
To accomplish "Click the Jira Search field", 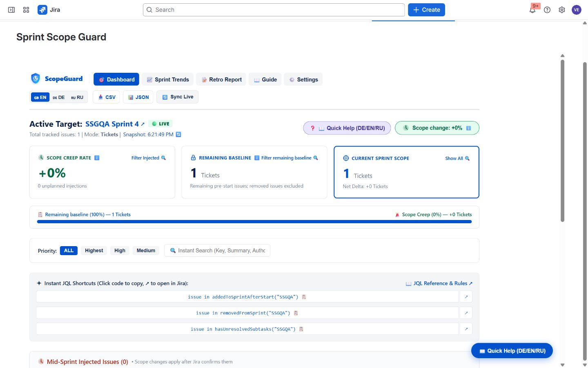I will [274, 10].
